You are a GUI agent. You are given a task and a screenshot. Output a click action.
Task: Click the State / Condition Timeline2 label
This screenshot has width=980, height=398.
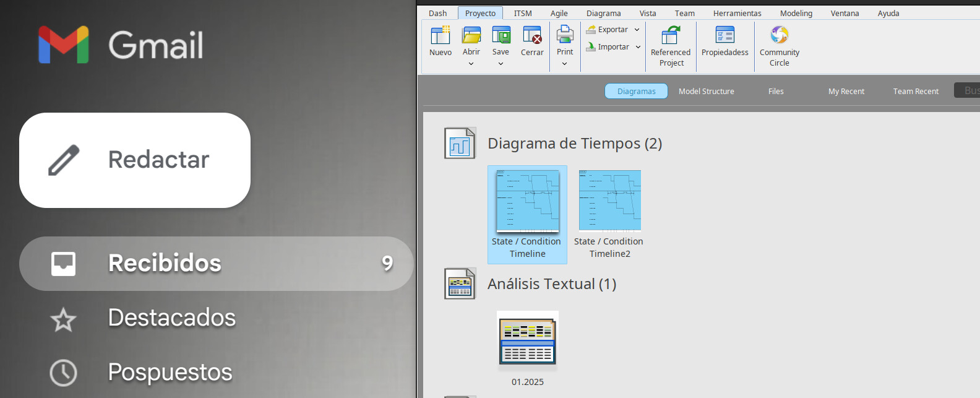pyautogui.click(x=609, y=248)
